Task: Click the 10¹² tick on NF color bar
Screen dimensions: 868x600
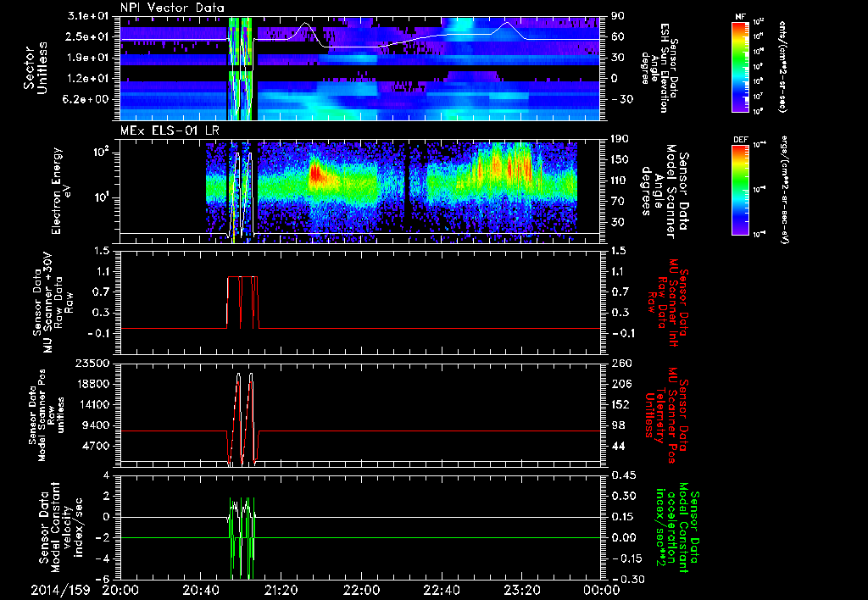Action: point(759,21)
